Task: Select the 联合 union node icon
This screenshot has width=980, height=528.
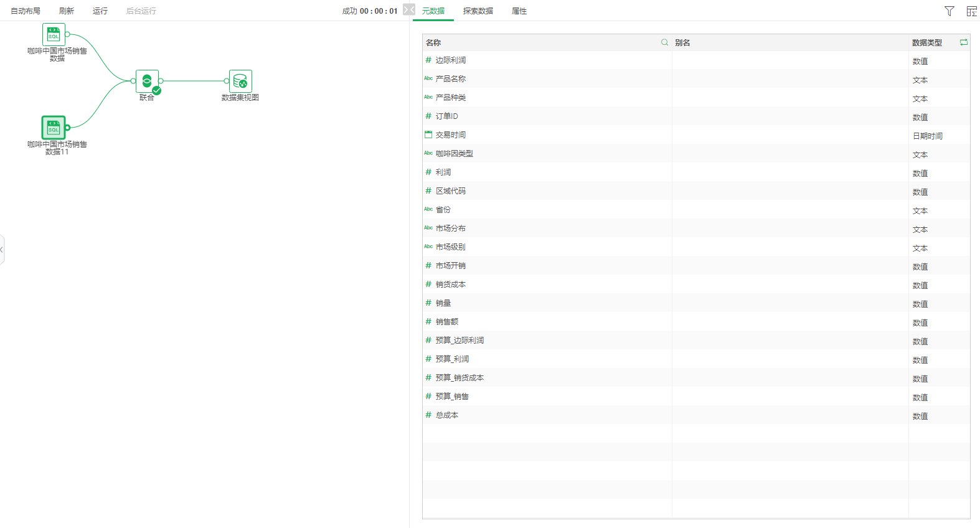Action: [147, 81]
